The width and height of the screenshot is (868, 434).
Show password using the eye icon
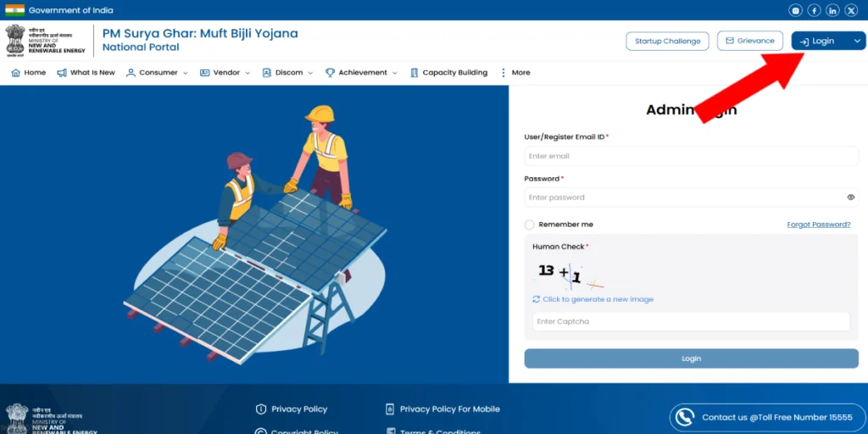(851, 197)
